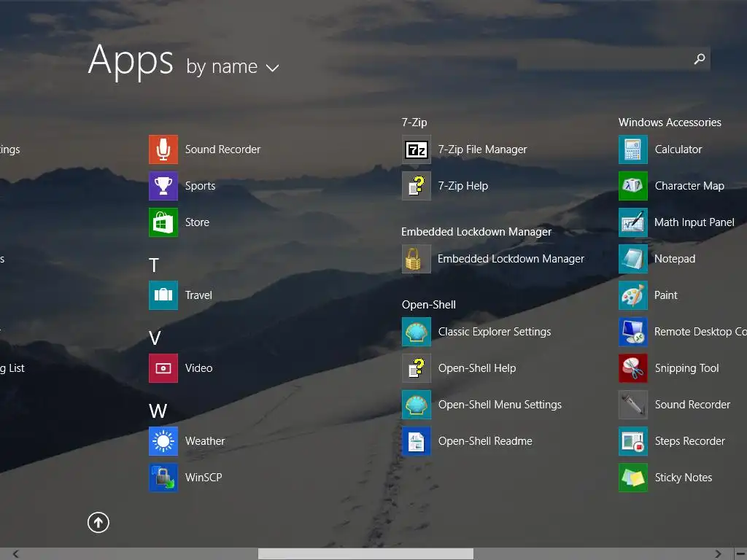Click the Embedded Lockdown Manager group header

(476, 232)
